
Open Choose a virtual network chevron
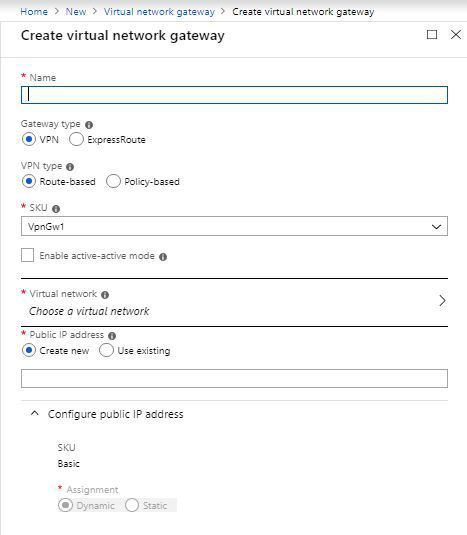click(442, 301)
